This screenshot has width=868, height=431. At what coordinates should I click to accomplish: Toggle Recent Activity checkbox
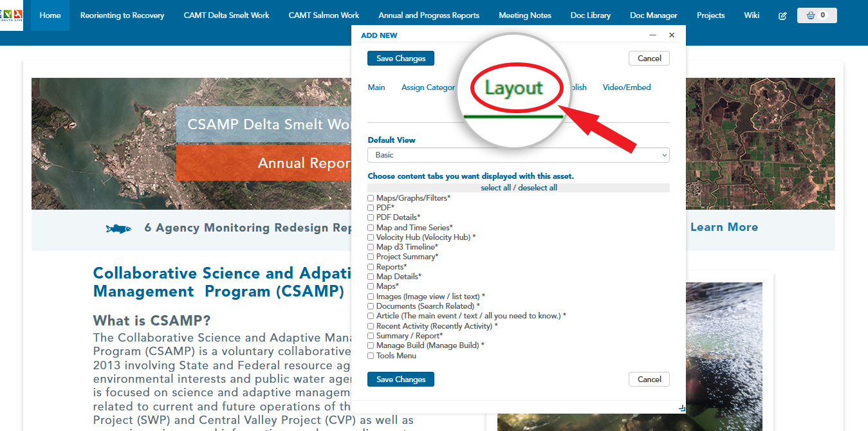(371, 326)
